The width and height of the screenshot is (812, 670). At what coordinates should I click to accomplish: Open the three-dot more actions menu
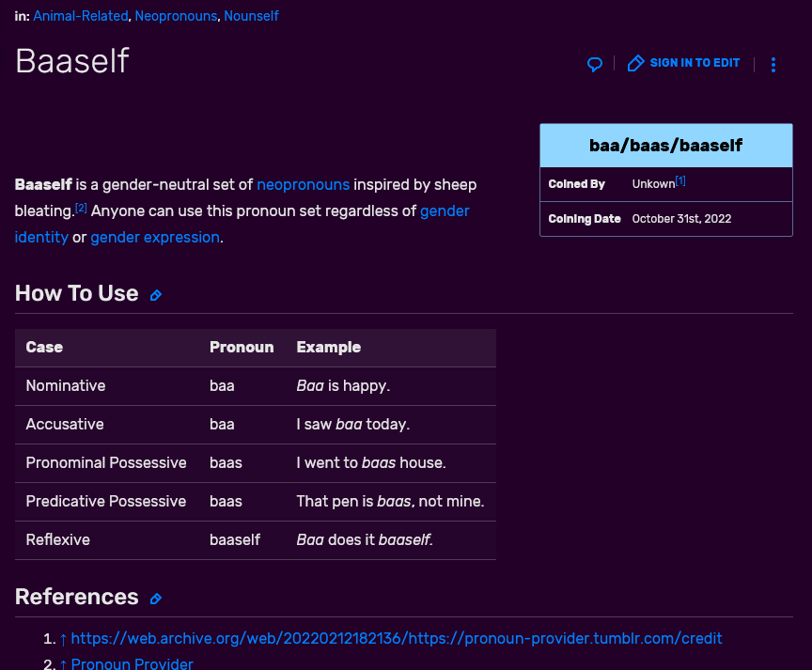(773, 65)
